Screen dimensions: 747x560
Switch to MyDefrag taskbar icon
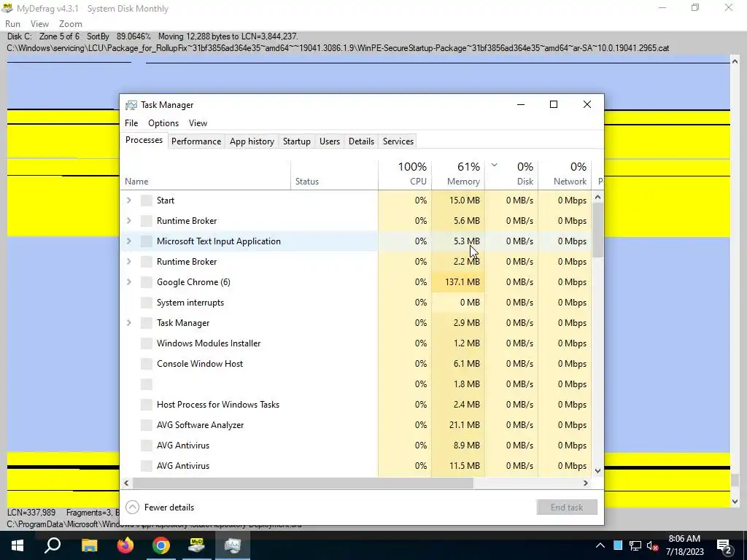coord(197,545)
